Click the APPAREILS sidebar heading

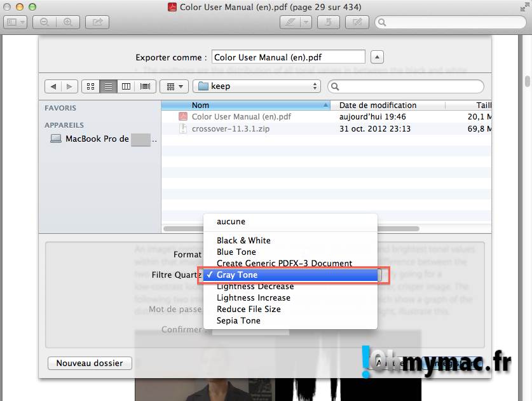tap(64, 125)
